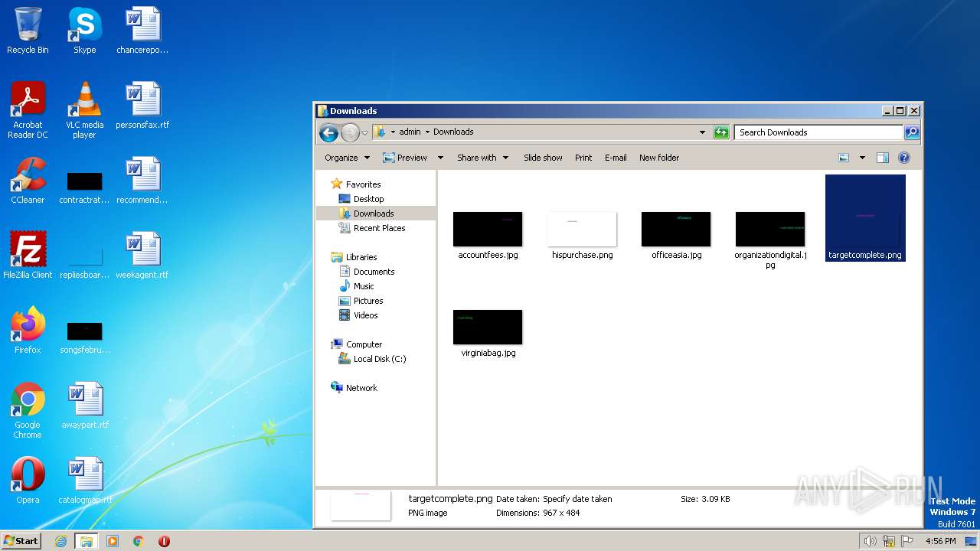
Task: Launch FileZilla Client shortcut
Action: click(28, 256)
